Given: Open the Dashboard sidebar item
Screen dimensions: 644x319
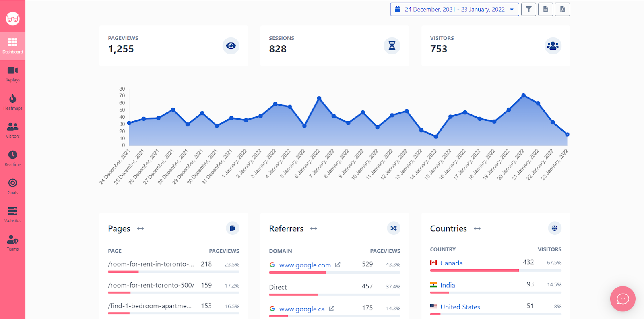Looking at the screenshot, I should 12,46.
